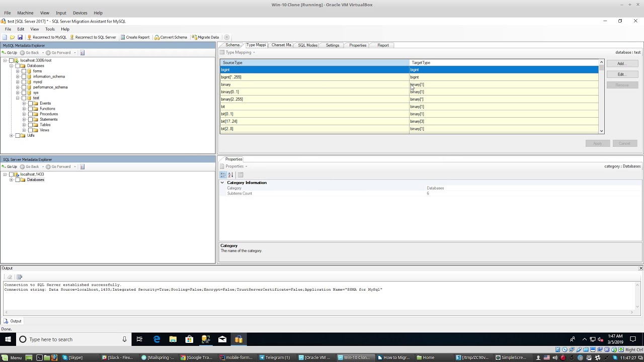
Task: Switch to the SQL Modes tab
Action: pos(307,45)
